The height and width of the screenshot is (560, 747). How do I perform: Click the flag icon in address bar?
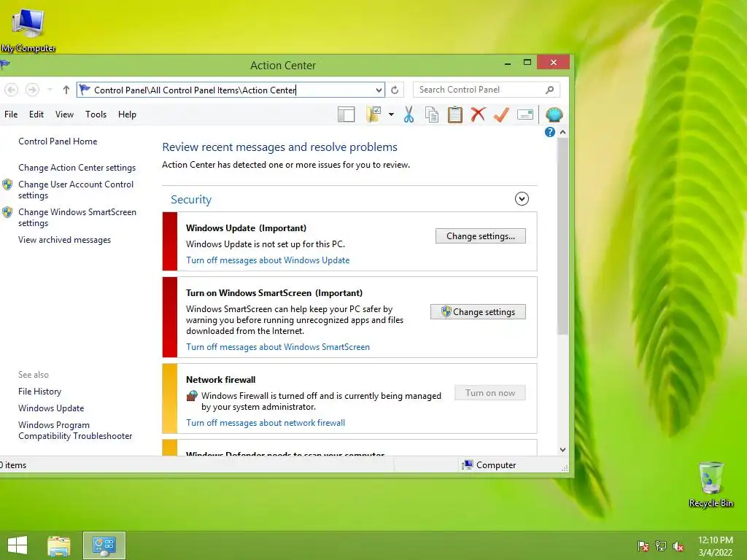point(85,90)
